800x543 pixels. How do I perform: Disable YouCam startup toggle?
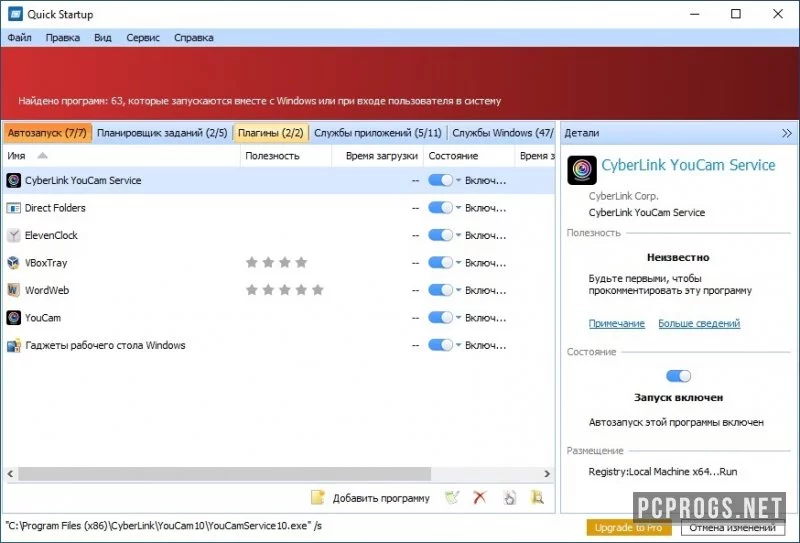point(440,317)
